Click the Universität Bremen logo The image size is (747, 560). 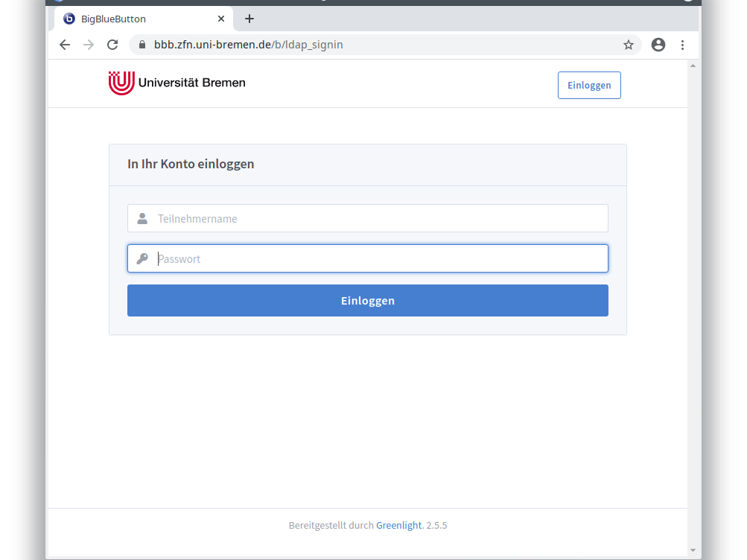pos(177,83)
